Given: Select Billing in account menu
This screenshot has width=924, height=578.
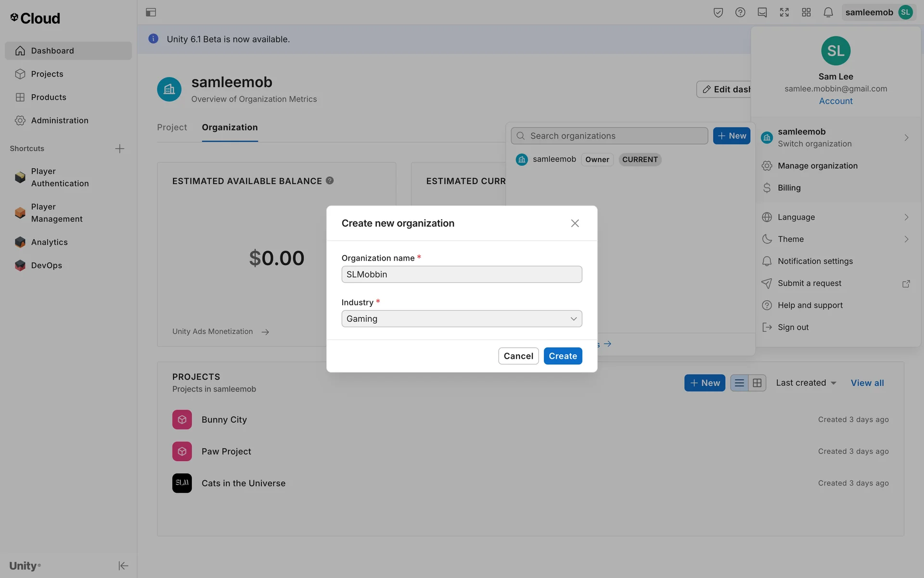Looking at the screenshot, I should [789, 188].
